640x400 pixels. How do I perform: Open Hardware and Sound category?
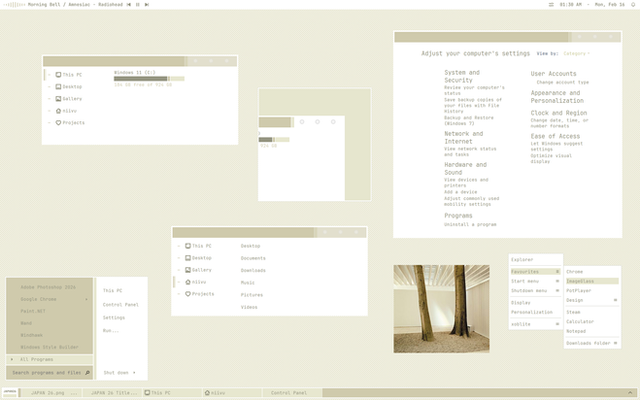465,169
